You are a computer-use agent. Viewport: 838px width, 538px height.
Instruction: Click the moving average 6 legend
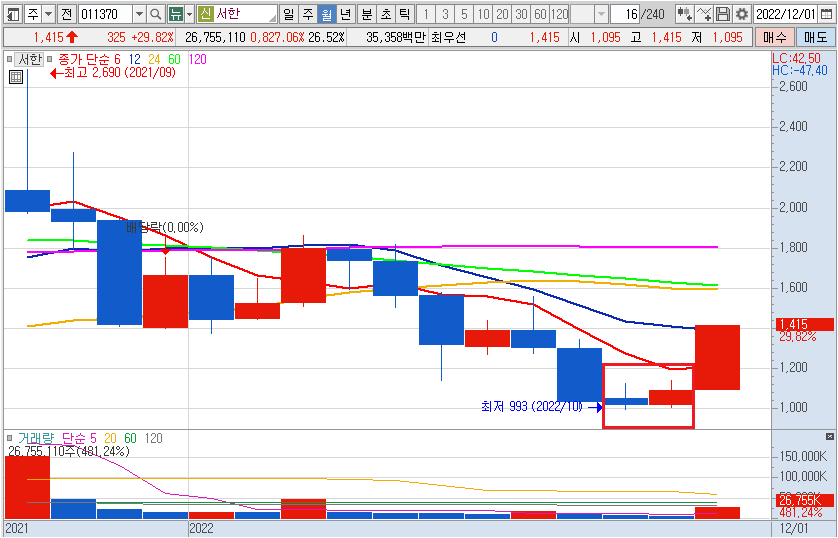(x=117, y=59)
